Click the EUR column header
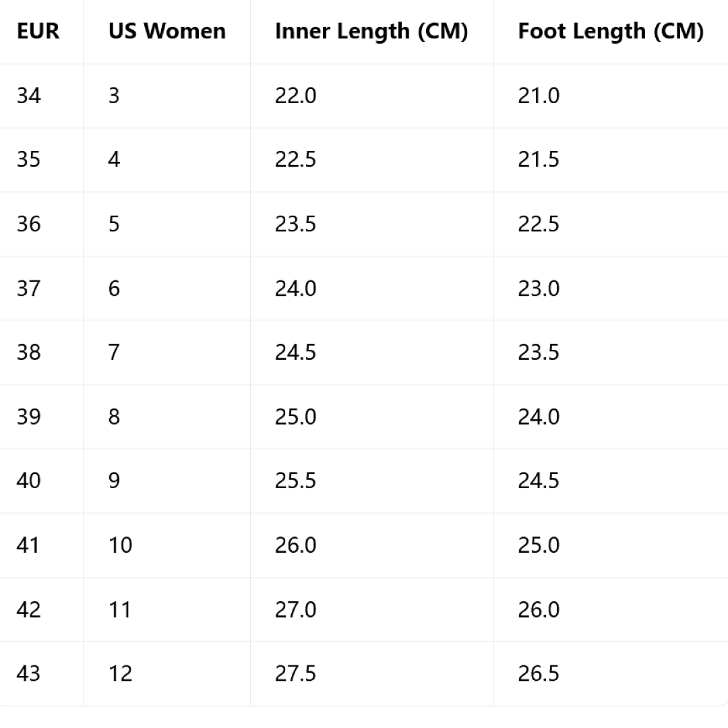Viewport: 728px width, 728px height. [x=38, y=32]
